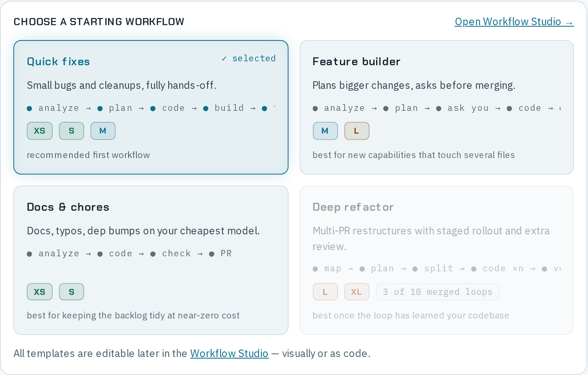Click 'best for keeping the backlog tidy' note
The image size is (588, 375).
[x=133, y=315]
